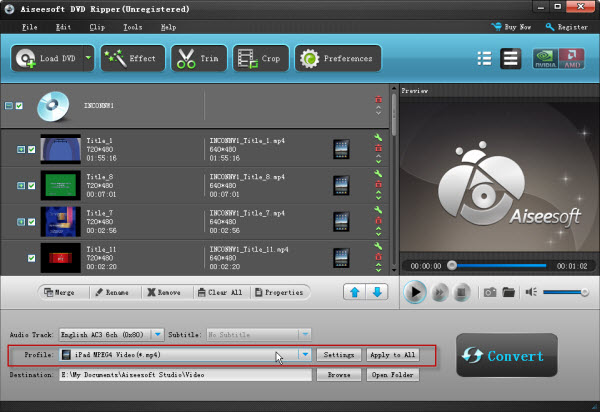
Task: Expand the Title_8 row
Action: tap(21, 186)
